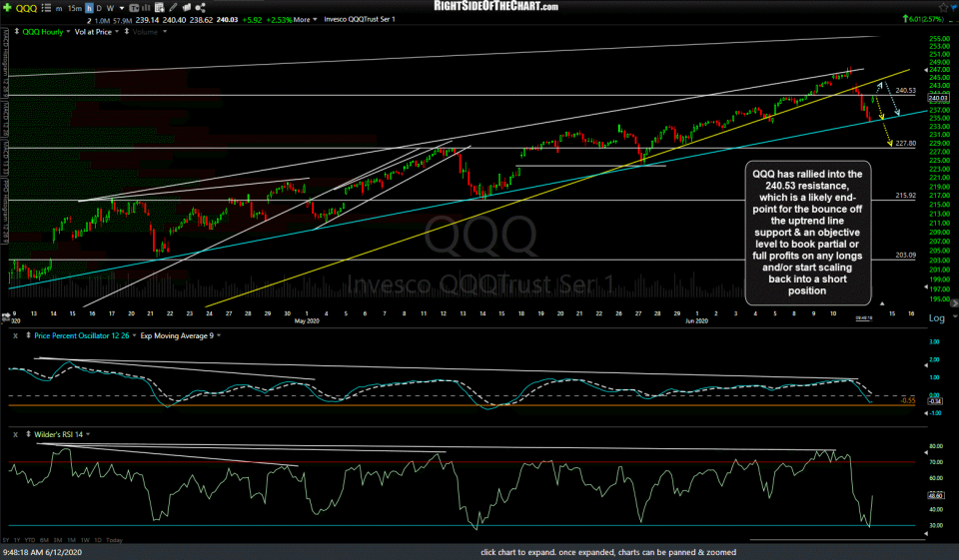
Task: Set chart range to YTD
Action: click(30, 540)
